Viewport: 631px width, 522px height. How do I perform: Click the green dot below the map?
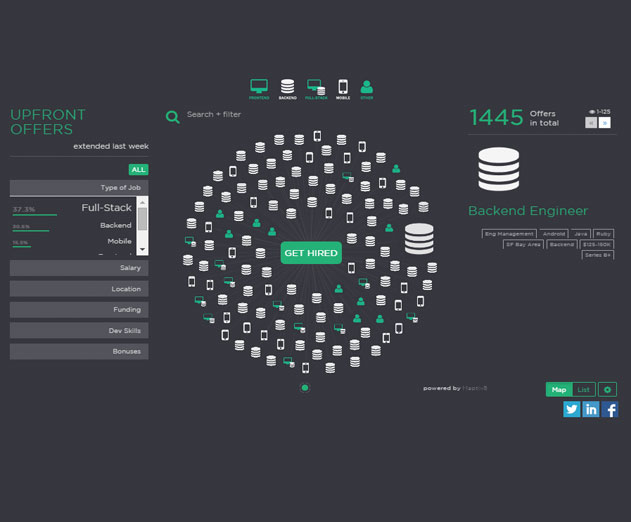[305, 388]
